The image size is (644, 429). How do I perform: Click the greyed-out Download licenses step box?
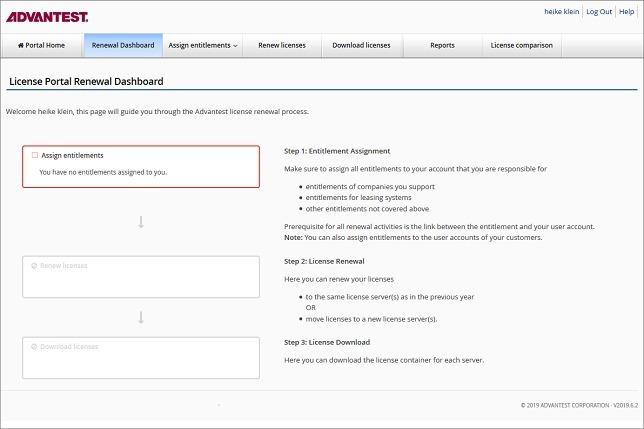(x=141, y=358)
